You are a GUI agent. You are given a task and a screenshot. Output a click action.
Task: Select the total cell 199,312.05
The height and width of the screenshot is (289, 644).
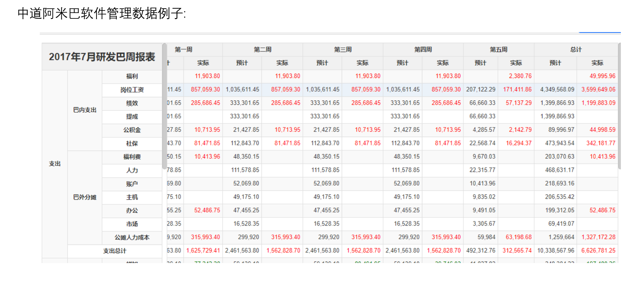555,210
